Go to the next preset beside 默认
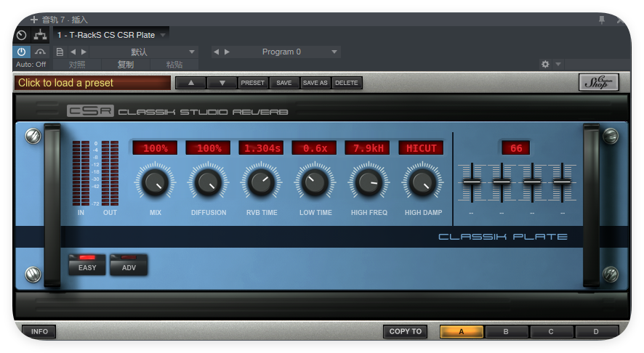 tap(84, 52)
